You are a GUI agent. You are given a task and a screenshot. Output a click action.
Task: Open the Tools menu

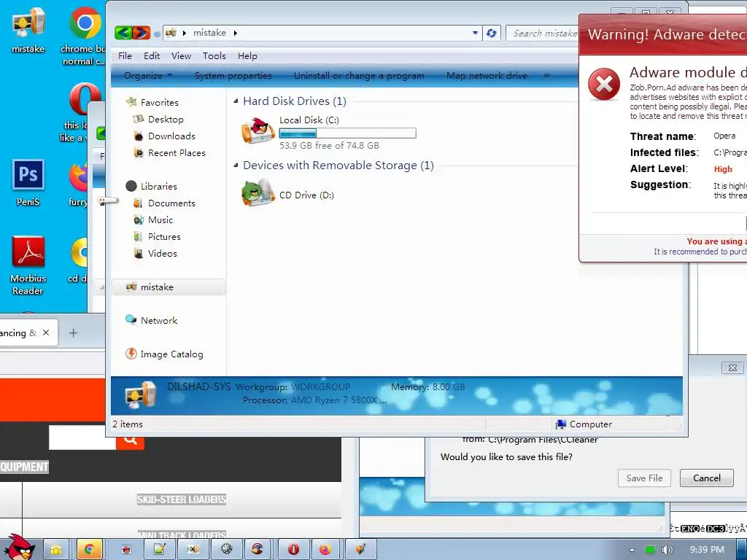(x=214, y=55)
